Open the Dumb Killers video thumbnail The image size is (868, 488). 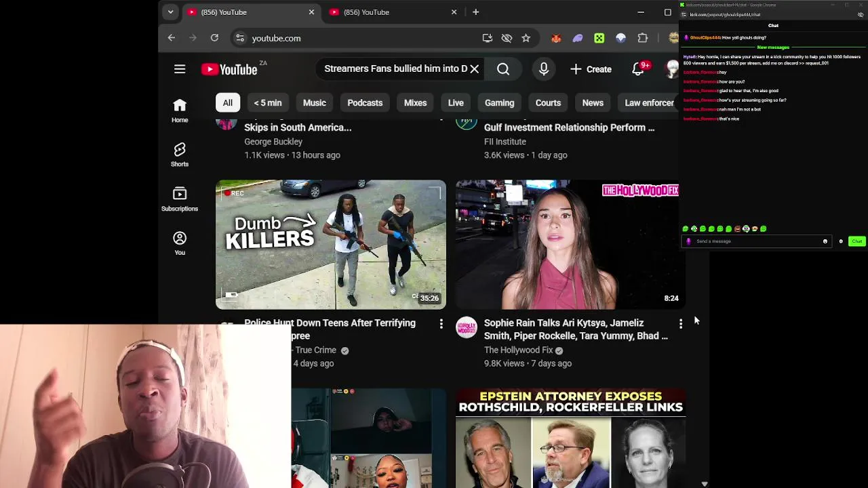coord(331,245)
